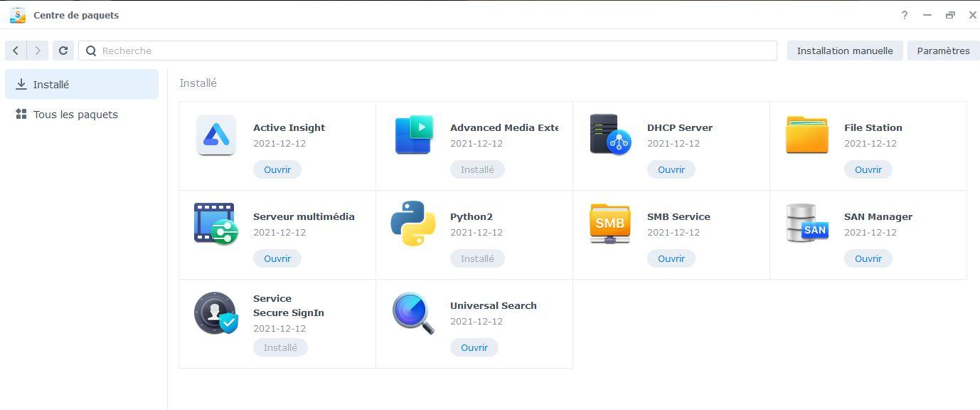Image resolution: width=980 pixels, height=410 pixels.
Task: Click the File Station folder icon
Action: pyautogui.click(x=807, y=135)
